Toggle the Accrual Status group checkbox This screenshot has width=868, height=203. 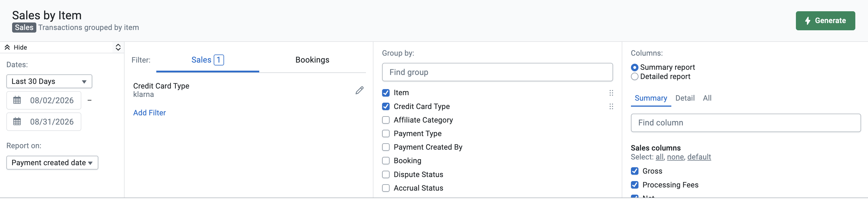click(x=386, y=188)
